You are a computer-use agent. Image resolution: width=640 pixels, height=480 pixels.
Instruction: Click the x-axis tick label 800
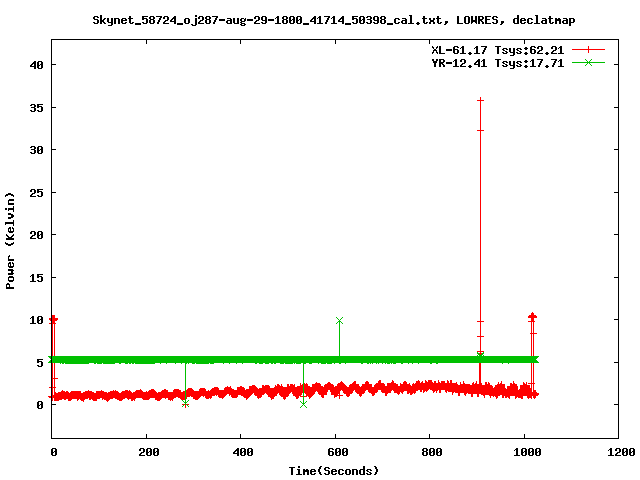pyautogui.click(x=432, y=452)
